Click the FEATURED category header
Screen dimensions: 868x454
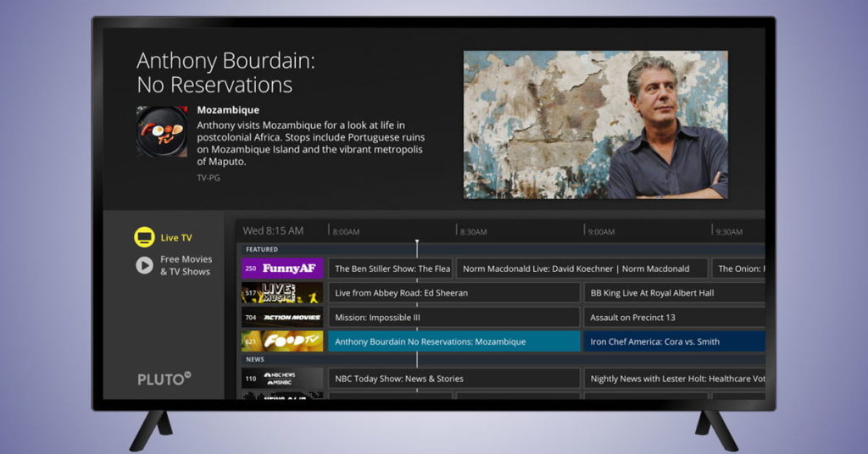pyautogui.click(x=262, y=249)
